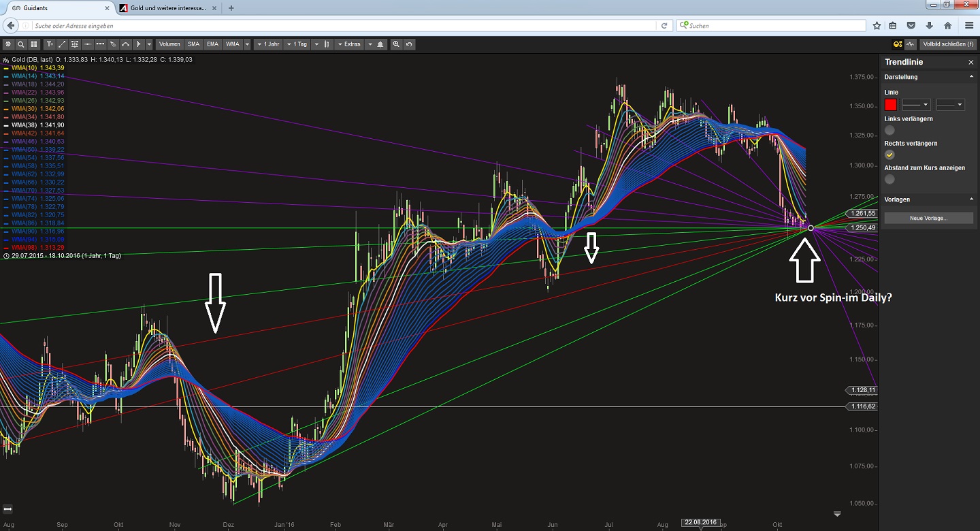Close the Trendlinie panel

tap(971, 62)
